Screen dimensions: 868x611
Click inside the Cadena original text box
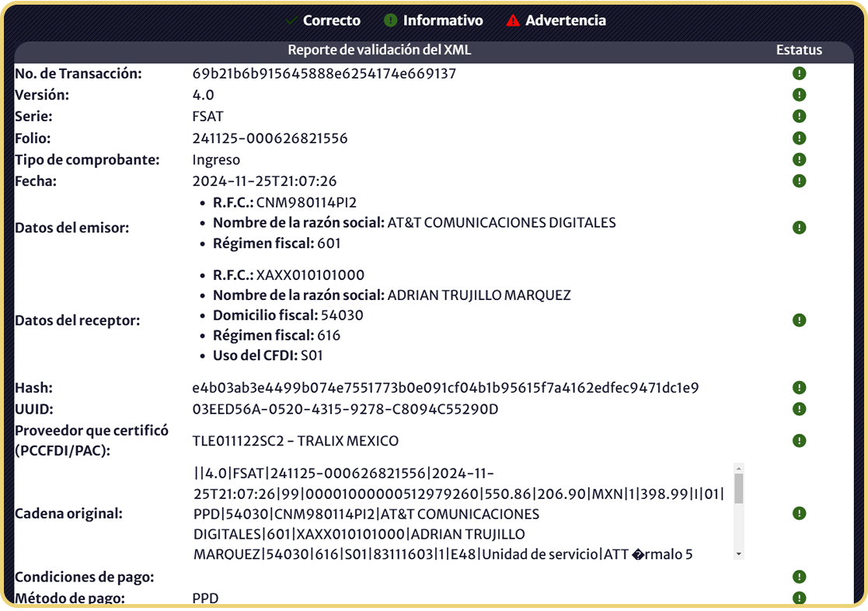point(458,514)
